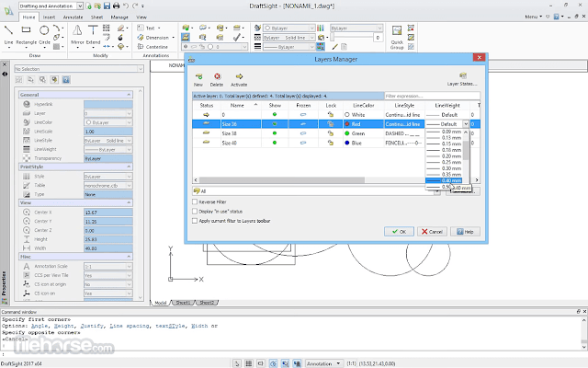Click the layer list horizontal scrollbar
This screenshot has width=588, height=368.
tap(282, 180)
